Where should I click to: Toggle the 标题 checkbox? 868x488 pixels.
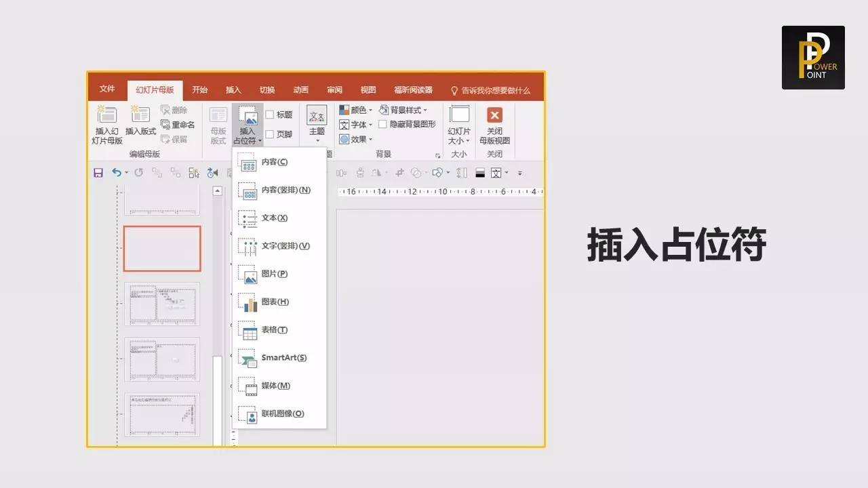tap(270, 115)
